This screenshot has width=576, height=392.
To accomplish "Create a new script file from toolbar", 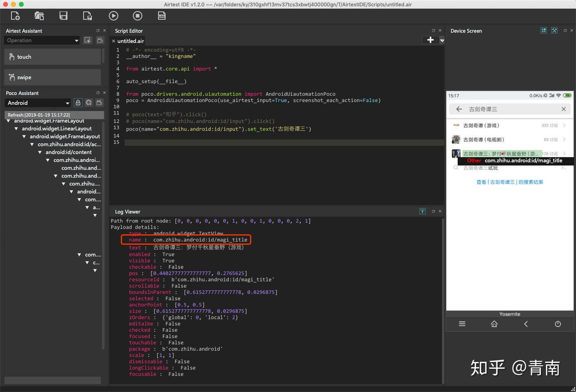I will point(15,16).
